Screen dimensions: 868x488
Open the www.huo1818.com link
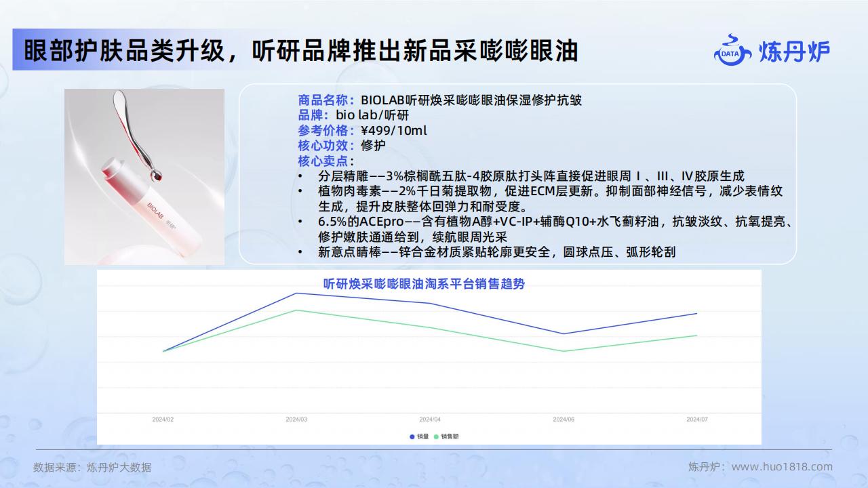[x=782, y=466]
